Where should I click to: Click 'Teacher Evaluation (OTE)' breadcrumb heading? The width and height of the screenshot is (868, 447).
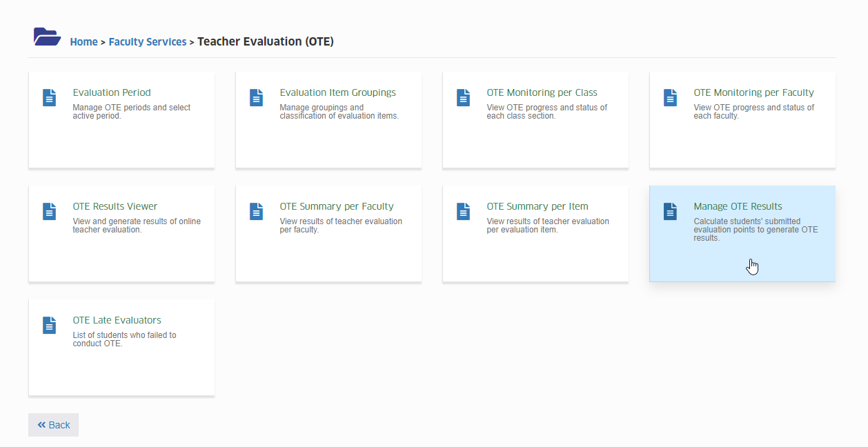click(x=266, y=41)
